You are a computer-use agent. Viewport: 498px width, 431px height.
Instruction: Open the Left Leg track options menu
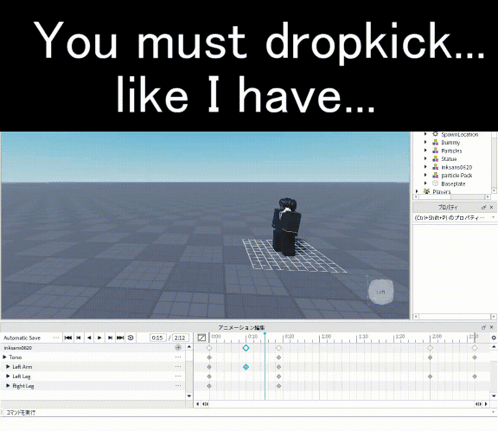178,376
